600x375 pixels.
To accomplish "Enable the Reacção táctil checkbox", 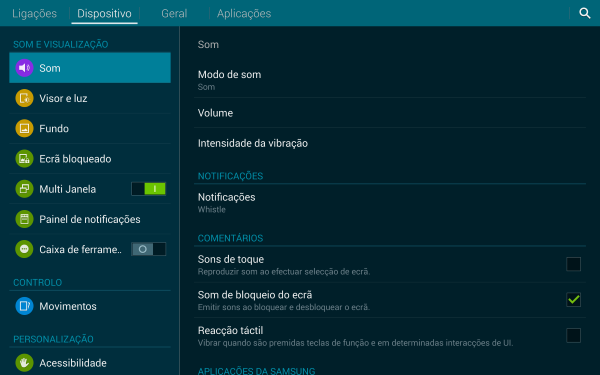I will 573,335.
